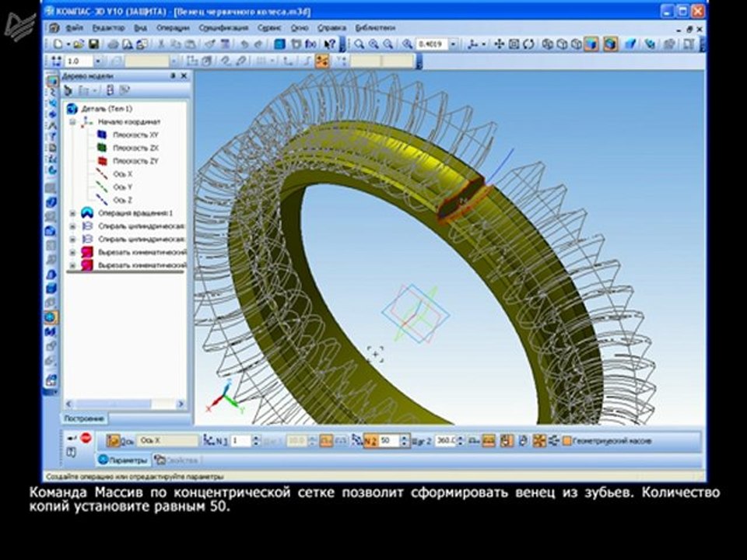
Task: Toggle highlighted orange button in second toolbar row
Action: [322, 61]
